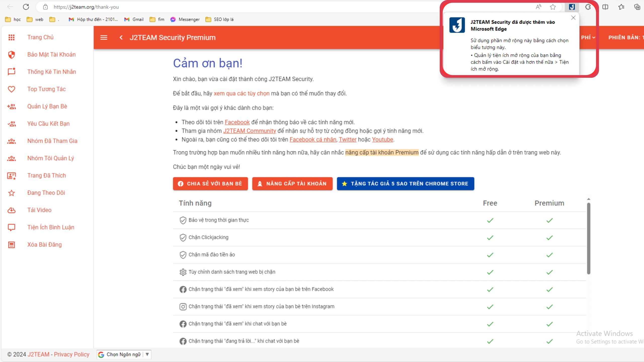Open the SEO lớp lá bookmarks folder
Image resolution: width=644 pixels, height=362 pixels.
point(220,19)
